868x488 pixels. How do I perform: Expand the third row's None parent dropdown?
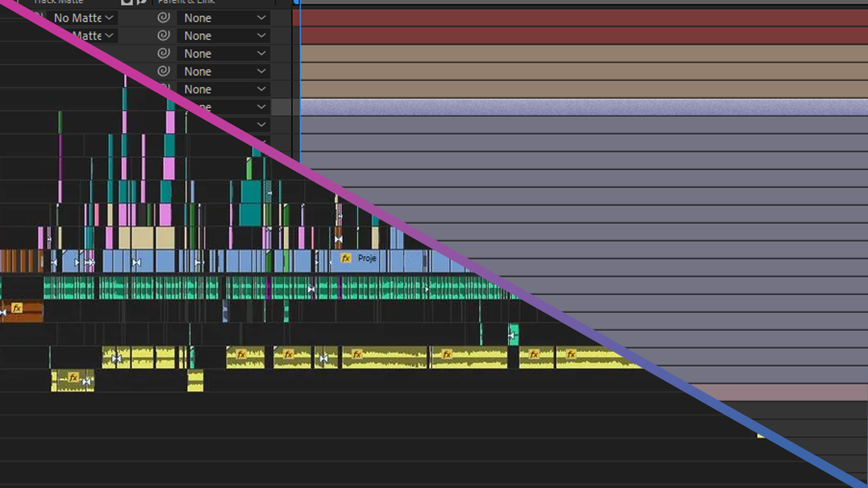coord(224,54)
